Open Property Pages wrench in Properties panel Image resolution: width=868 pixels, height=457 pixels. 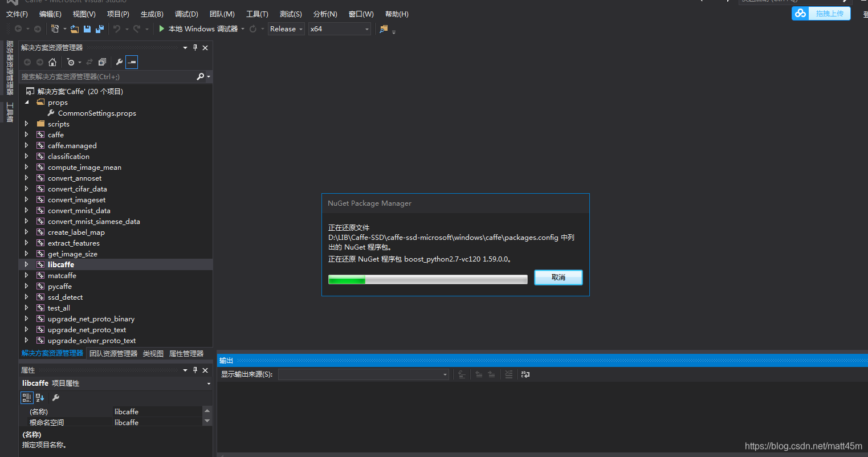(x=55, y=398)
